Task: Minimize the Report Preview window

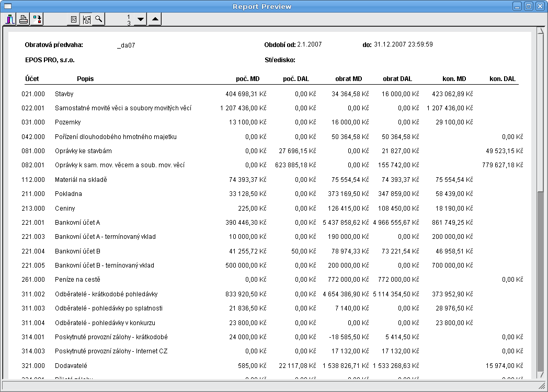Action: coord(517,6)
